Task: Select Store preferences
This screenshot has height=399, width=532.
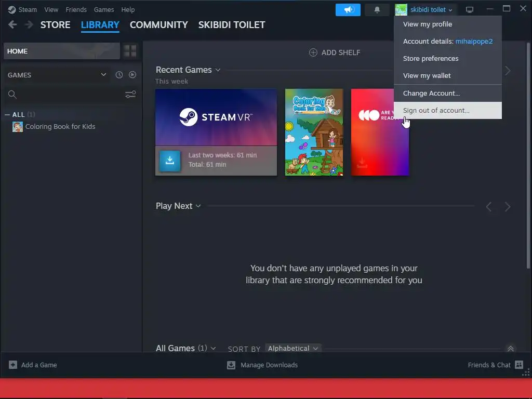Action: (447, 58)
